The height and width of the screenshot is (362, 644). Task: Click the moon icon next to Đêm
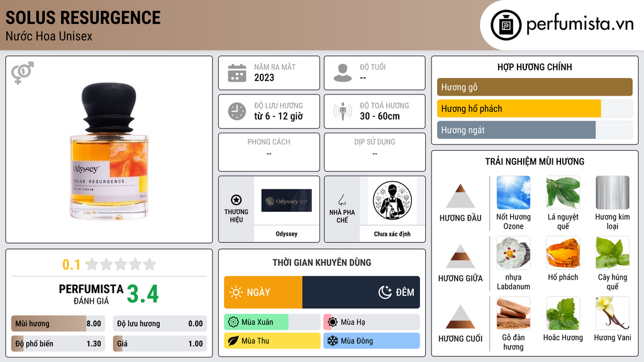[385, 292]
